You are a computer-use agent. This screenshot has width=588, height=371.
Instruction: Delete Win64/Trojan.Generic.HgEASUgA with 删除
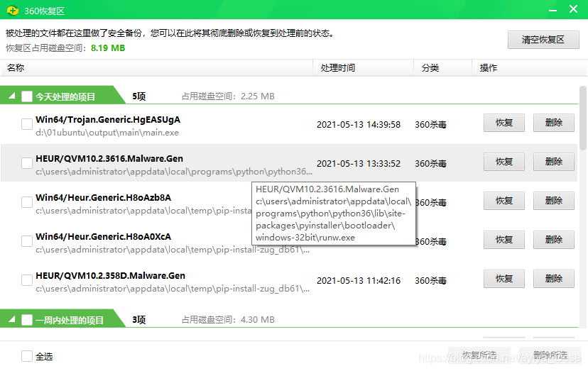pos(553,123)
